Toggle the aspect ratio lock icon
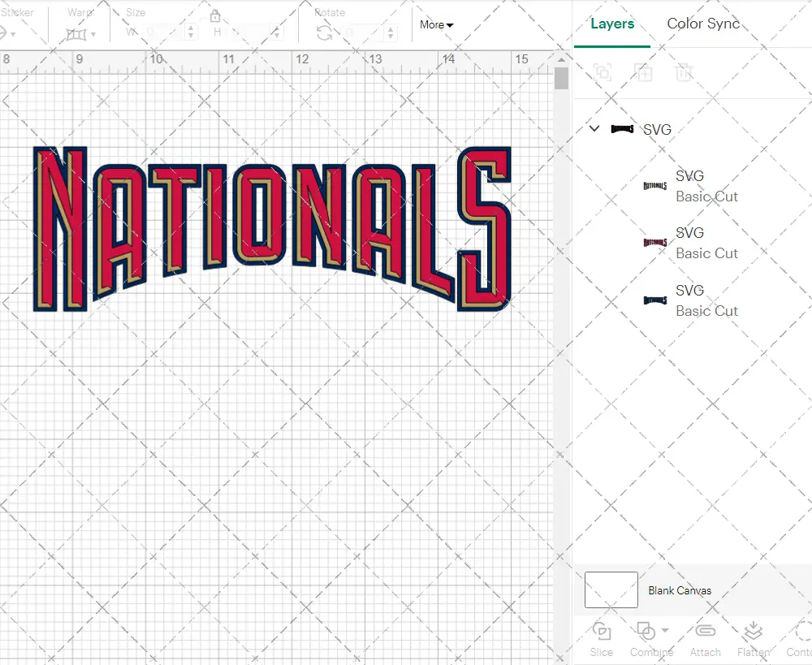This screenshot has height=665, width=812. pos(215,17)
